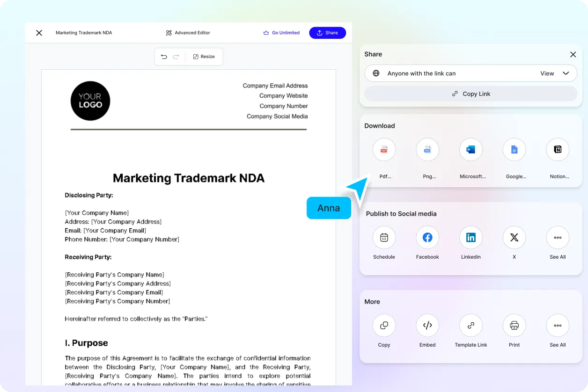588x392 pixels.
Task: Publish to Facebook
Action: coord(427,238)
